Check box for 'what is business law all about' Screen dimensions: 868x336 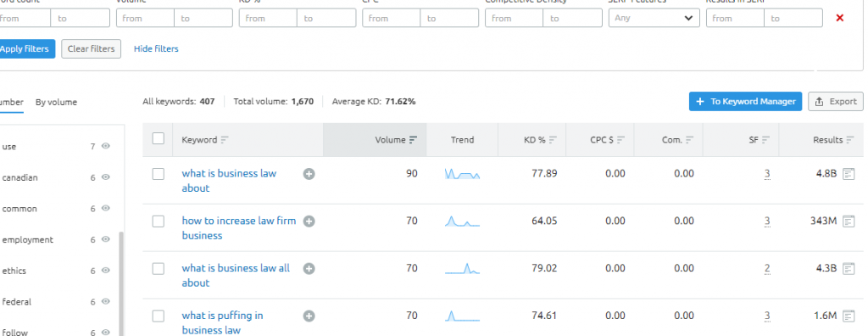coord(159,269)
